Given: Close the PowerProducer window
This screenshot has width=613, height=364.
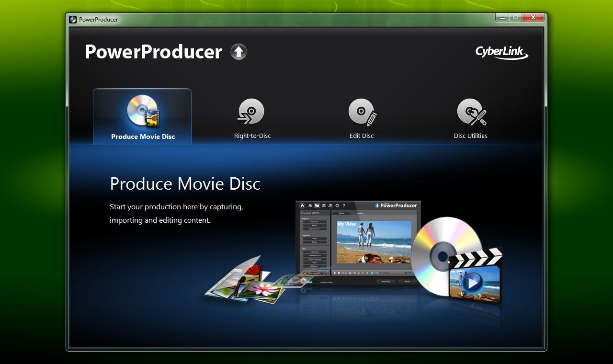Looking at the screenshot, I should coord(533,18).
